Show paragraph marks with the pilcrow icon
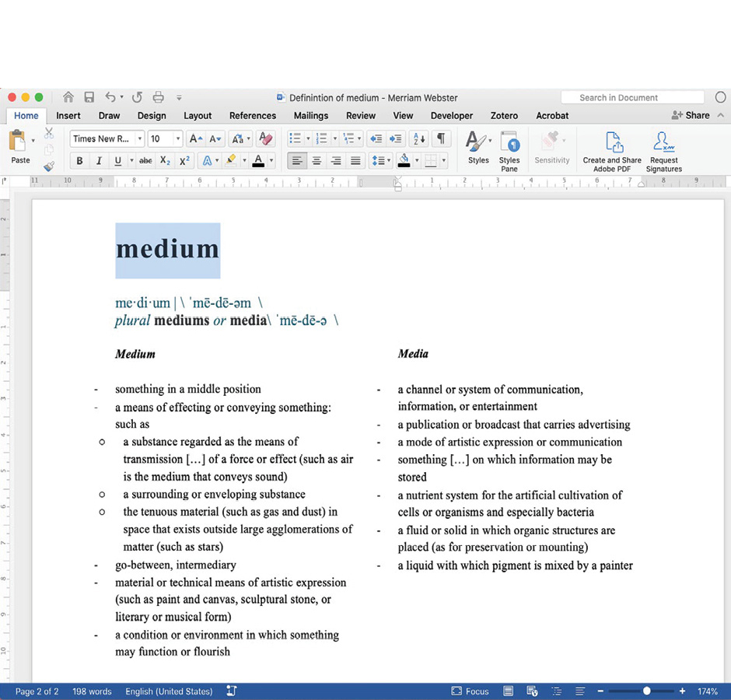The width and height of the screenshot is (731, 700). tap(441, 138)
